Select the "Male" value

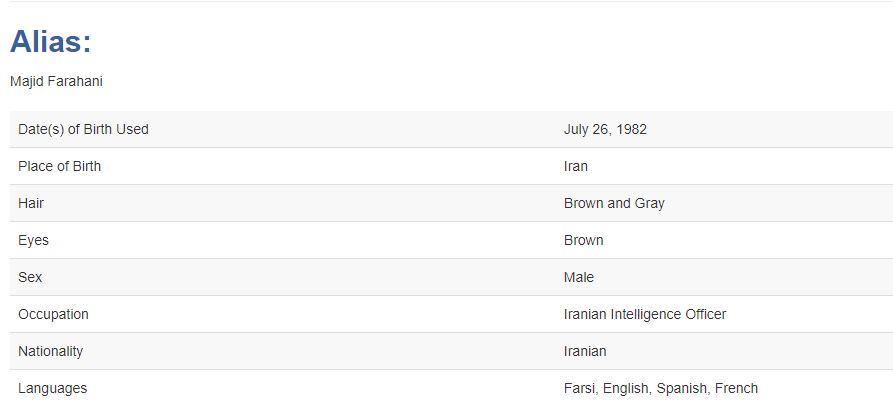[579, 277]
